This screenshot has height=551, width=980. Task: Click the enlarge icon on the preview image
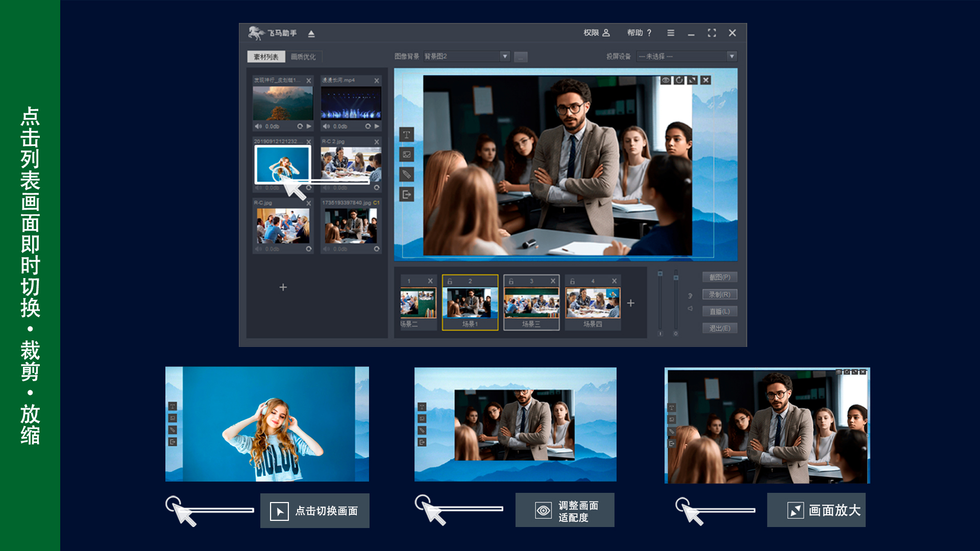click(692, 80)
